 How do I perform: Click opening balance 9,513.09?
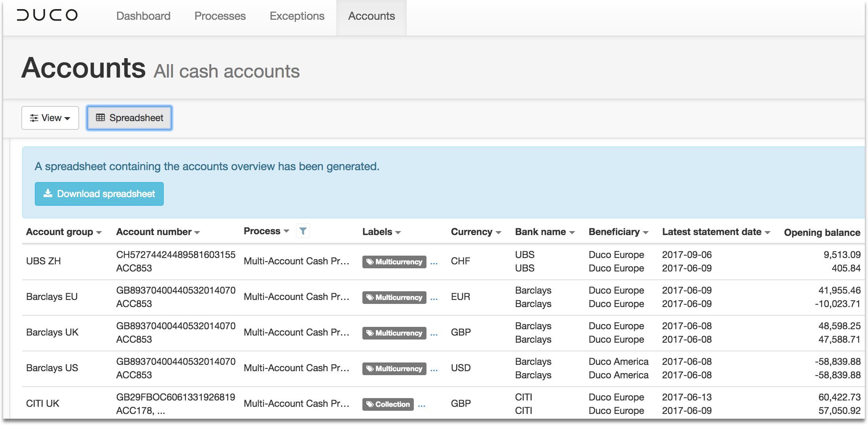842,255
